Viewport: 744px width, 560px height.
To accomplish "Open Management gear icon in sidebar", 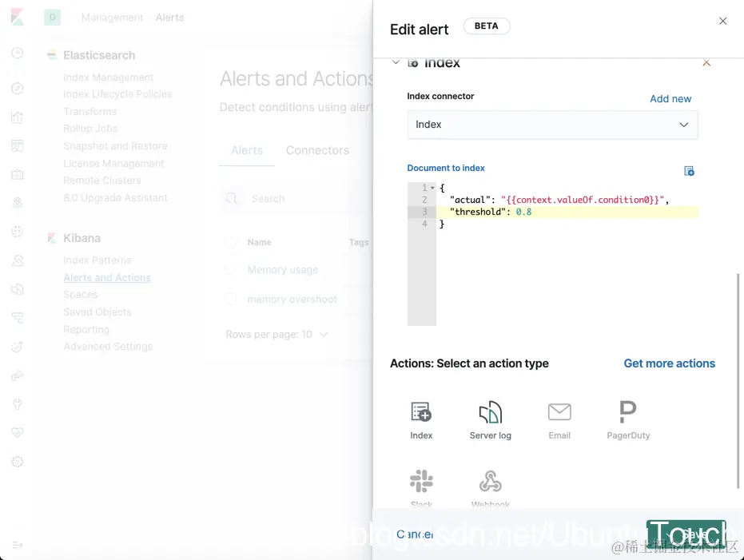I will (17, 462).
